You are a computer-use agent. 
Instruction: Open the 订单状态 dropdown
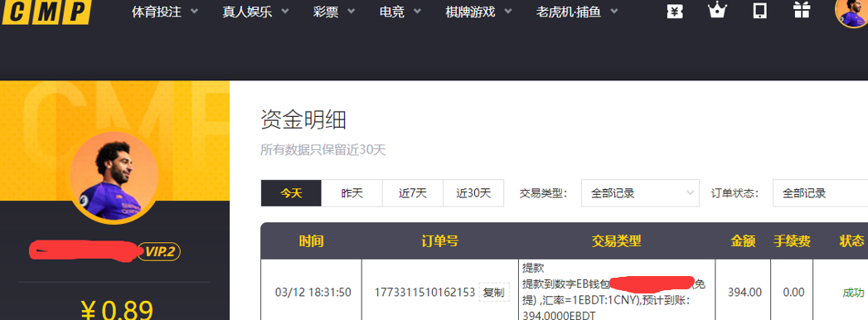pyautogui.click(x=821, y=193)
